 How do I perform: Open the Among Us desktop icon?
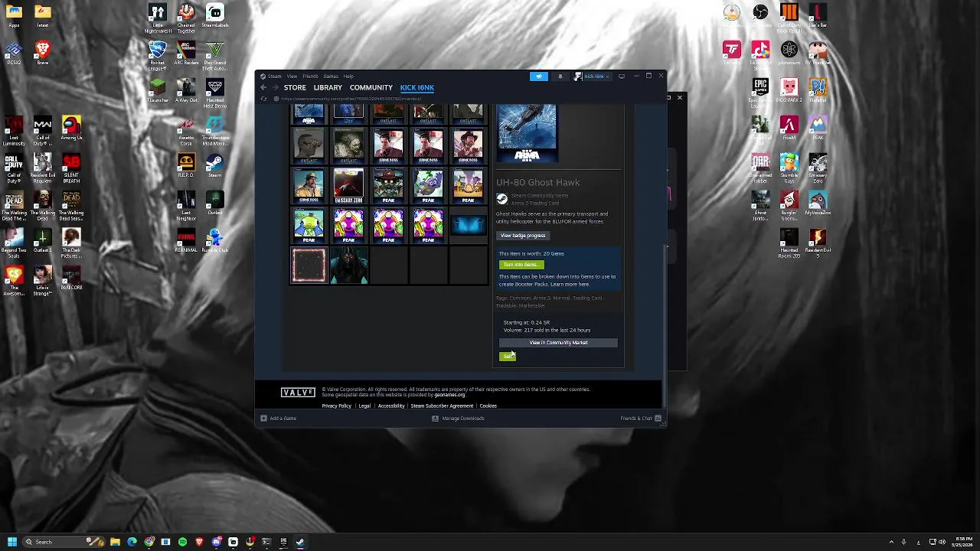(71, 128)
